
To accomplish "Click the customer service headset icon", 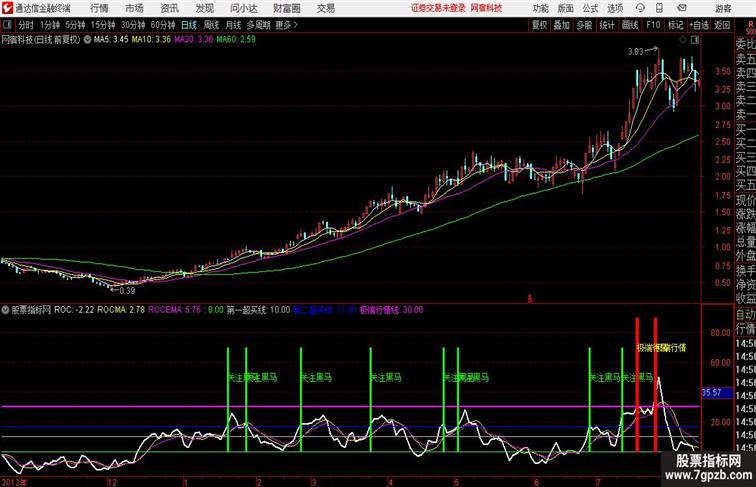I will (x=640, y=8).
